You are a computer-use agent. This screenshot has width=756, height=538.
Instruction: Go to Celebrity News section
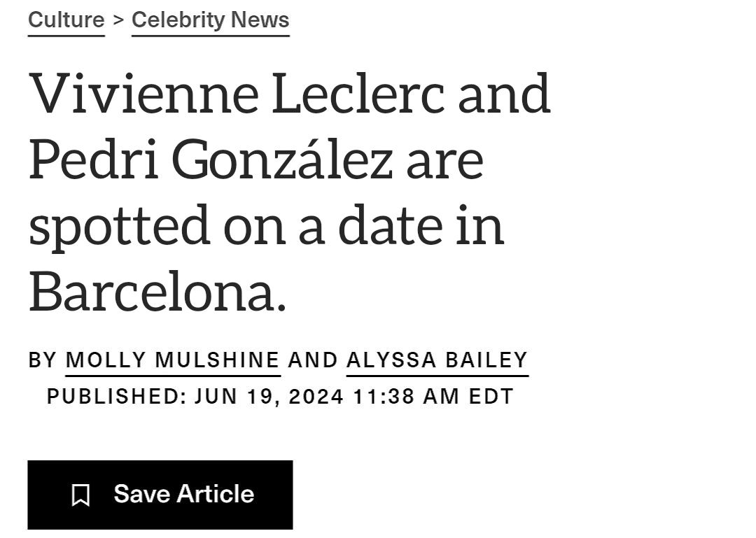210,20
